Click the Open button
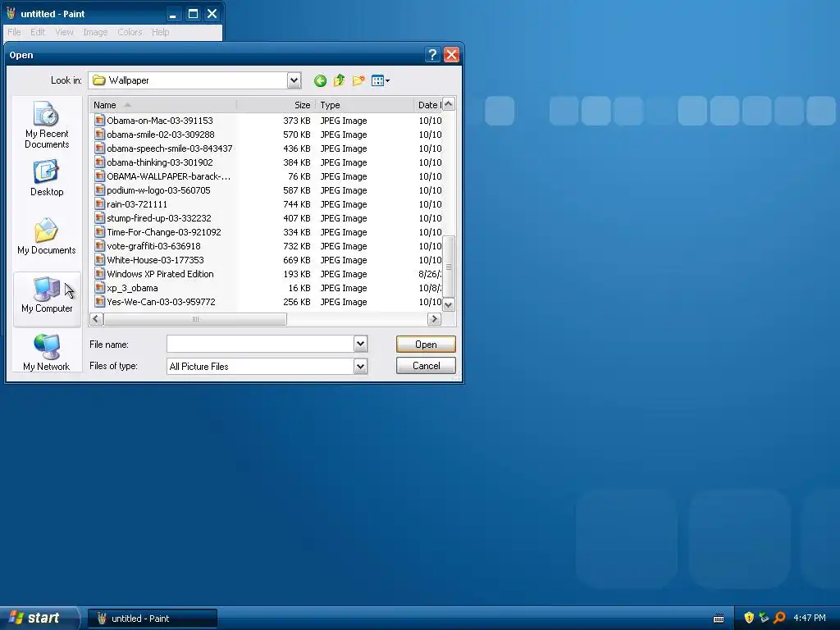The image size is (840, 630). click(x=426, y=345)
